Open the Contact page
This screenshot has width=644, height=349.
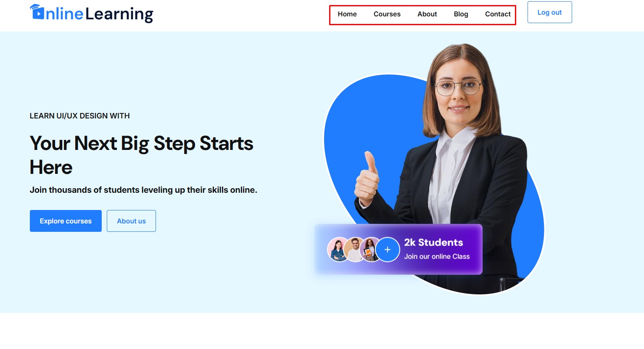click(x=498, y=14)
